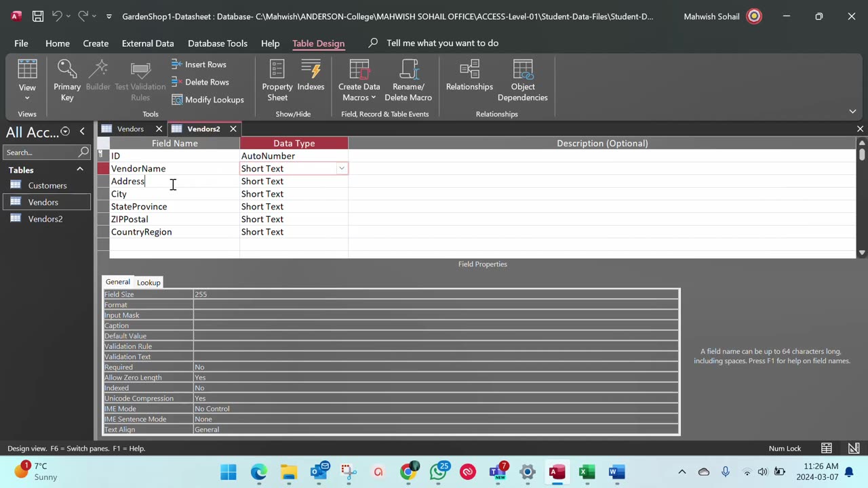Switch to Excel from the taskbar

tap(587, 472)
